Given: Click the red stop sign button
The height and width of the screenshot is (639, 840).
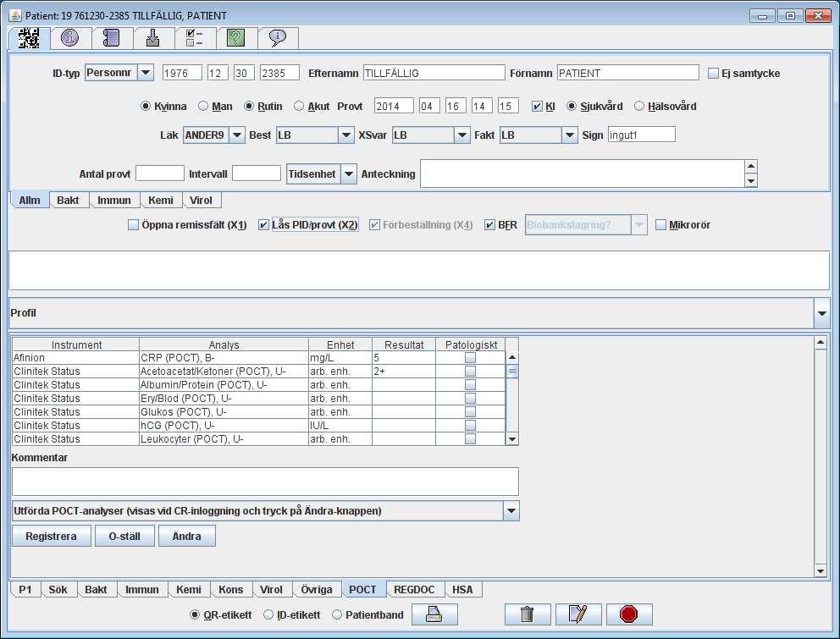Looking at the screenshot, I should tap(629, 614).
